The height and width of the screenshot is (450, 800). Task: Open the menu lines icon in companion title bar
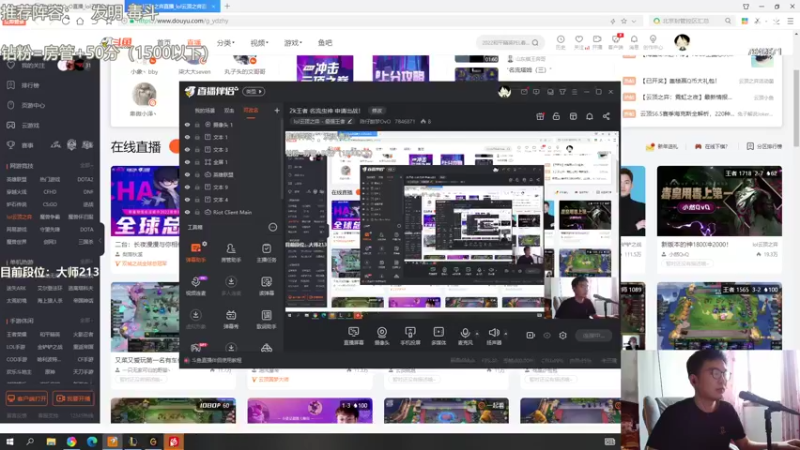coord(574,92)
